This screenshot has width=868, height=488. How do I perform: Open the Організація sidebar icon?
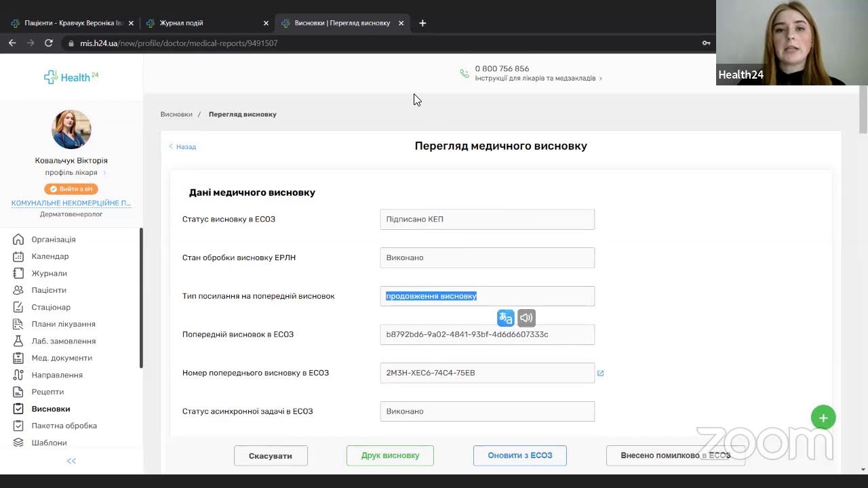(x=18, y=239)
